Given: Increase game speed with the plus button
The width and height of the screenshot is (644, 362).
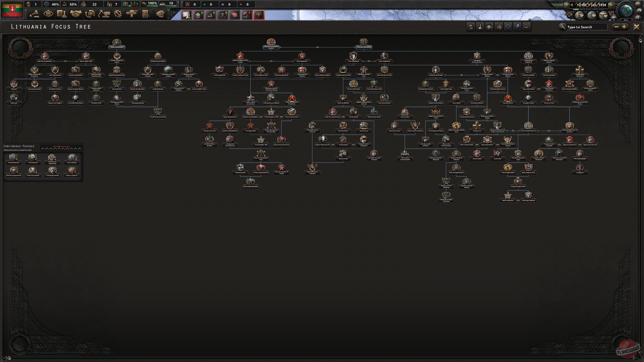Looking at the screenshot, I should [x=611, y=5].
